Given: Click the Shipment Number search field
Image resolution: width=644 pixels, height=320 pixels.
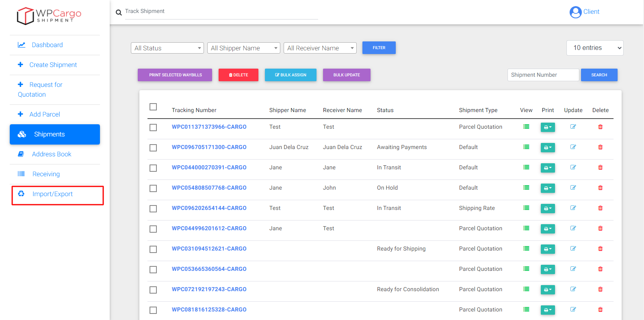Looking at the screenshot, I should [543, 75].
